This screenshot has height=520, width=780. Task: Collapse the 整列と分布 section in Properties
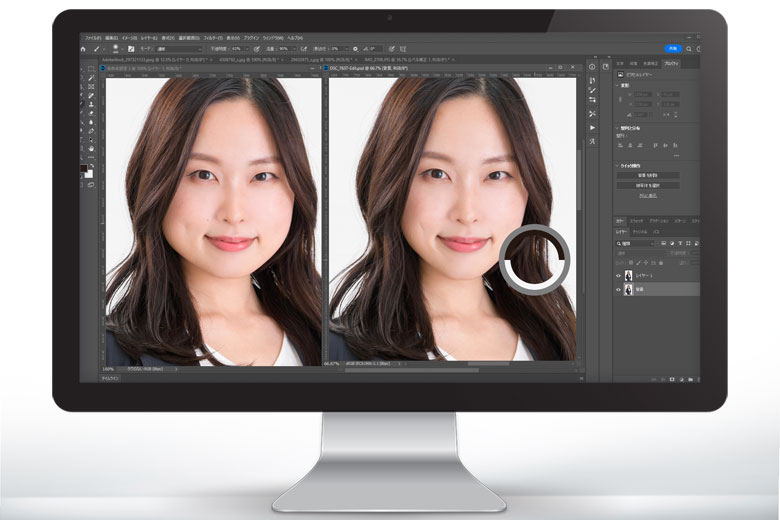tap(617, 129)
